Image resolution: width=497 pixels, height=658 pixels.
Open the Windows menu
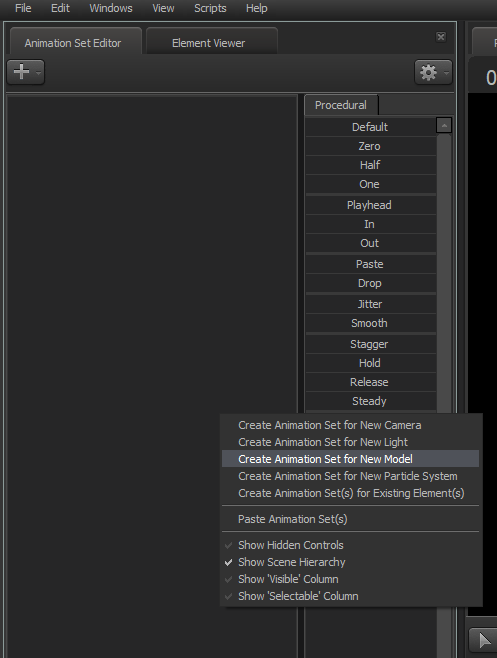pos(111,8)
